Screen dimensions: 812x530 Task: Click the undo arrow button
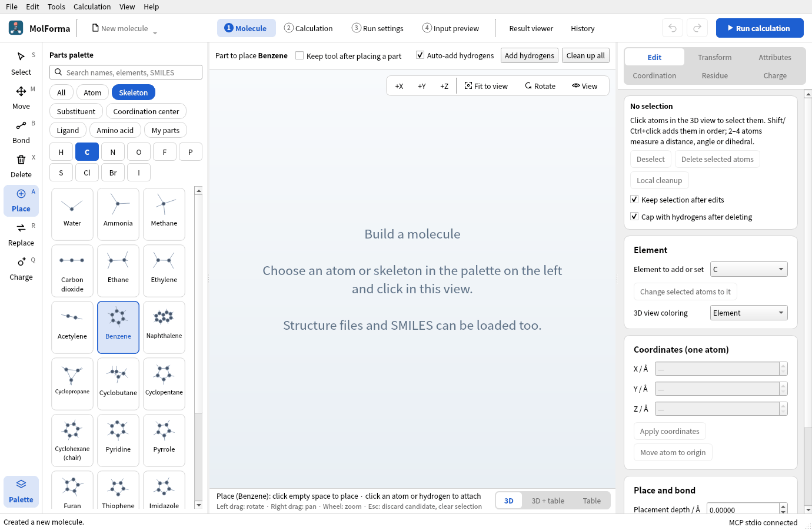coord(673,28)
